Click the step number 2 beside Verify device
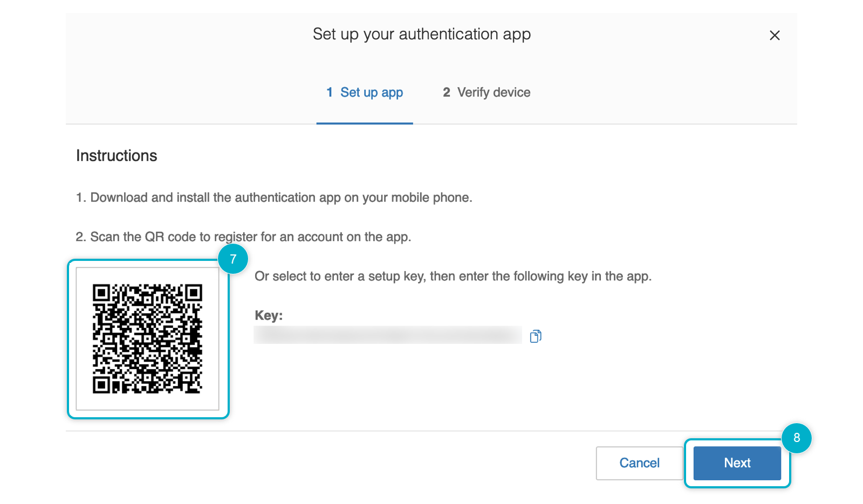 click(447, 93)
